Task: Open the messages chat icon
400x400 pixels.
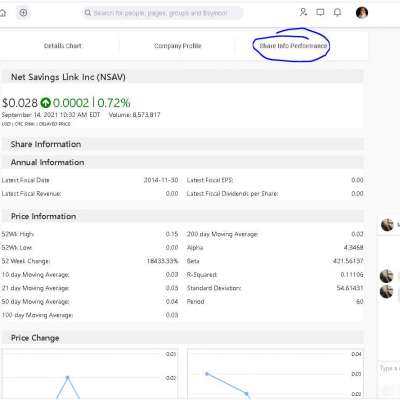Action: tap(320, 12)
